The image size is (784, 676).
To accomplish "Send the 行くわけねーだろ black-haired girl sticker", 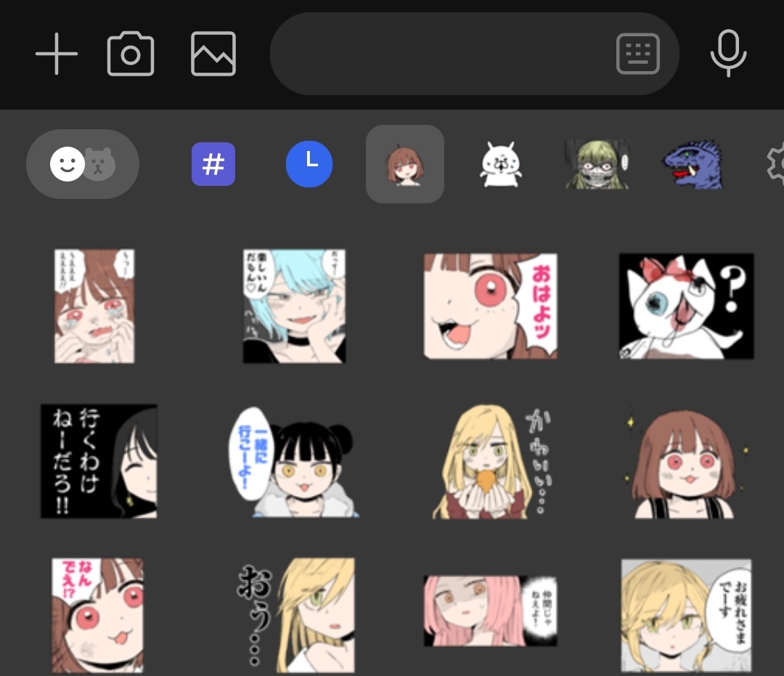I will (99, 461).
